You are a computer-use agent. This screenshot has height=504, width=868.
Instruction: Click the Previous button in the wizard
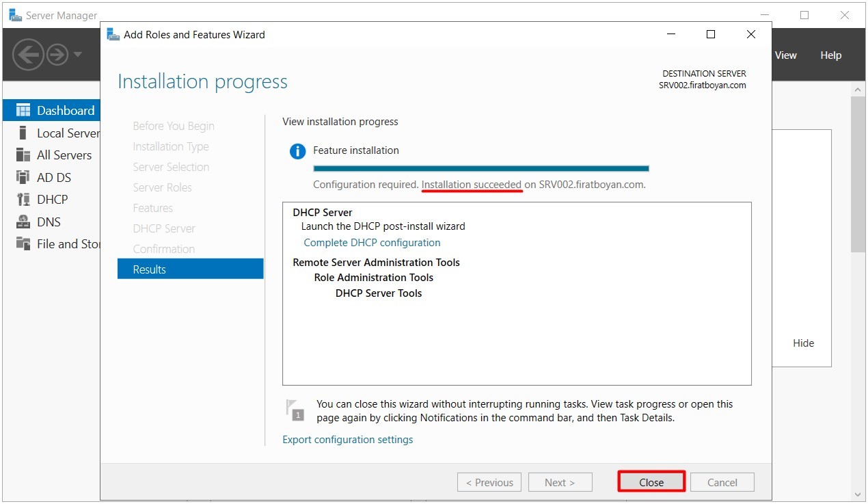click(489, 482)
